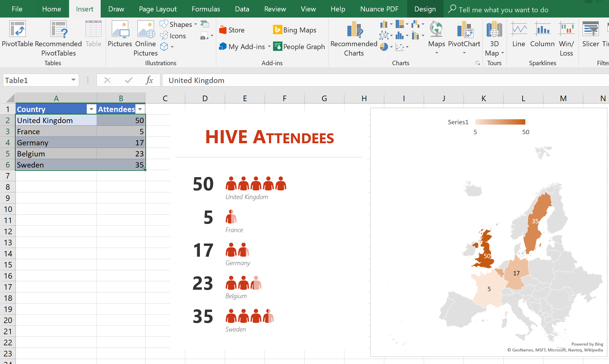Switch to the Home tab
This screenshot has height=364, width=609.
[52, 9]
